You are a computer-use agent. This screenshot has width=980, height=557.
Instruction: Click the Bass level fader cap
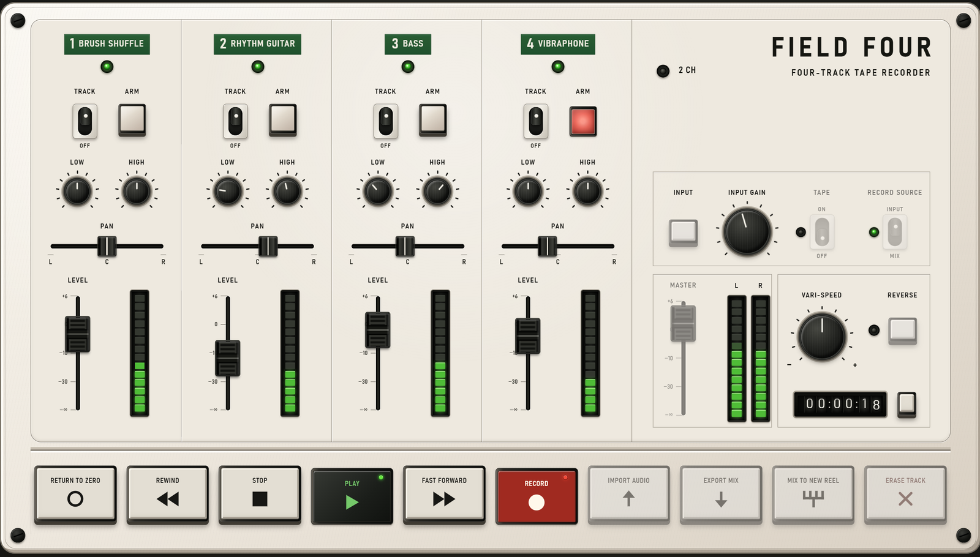coord(378,330)
